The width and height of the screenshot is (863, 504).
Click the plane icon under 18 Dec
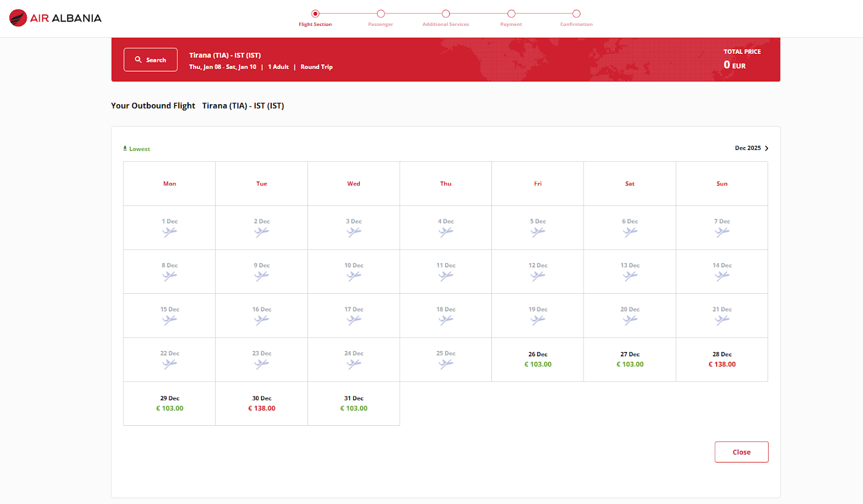tap(446, 320)
